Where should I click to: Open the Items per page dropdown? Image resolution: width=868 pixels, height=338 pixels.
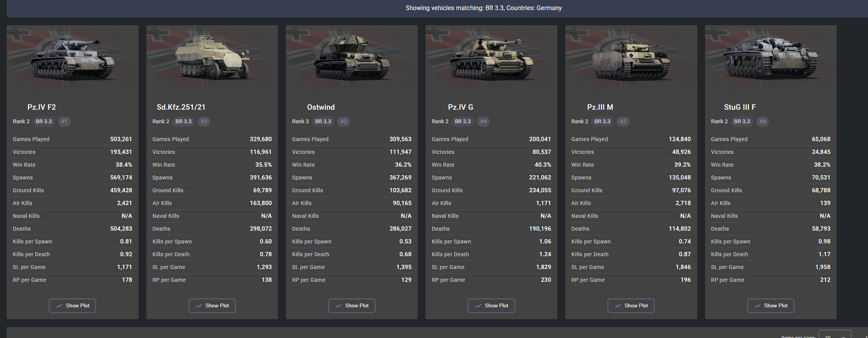point(834,335)
